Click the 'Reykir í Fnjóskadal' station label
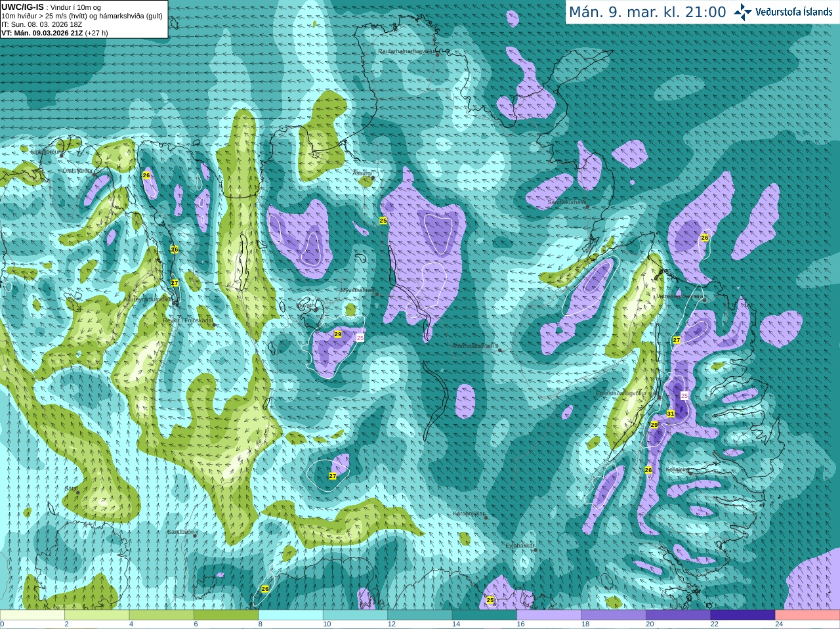The height and width of the screenshot is (629, 840). pos(188,320)
